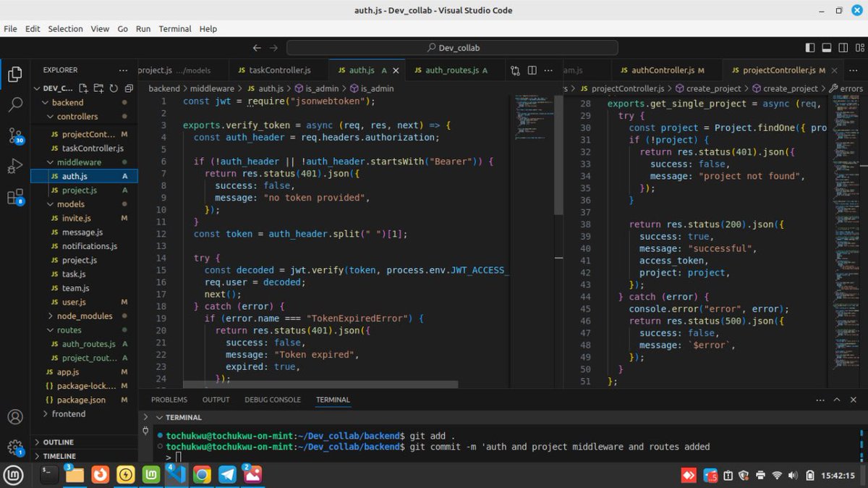
Task: Split the left editor group right
Action: 532,70
